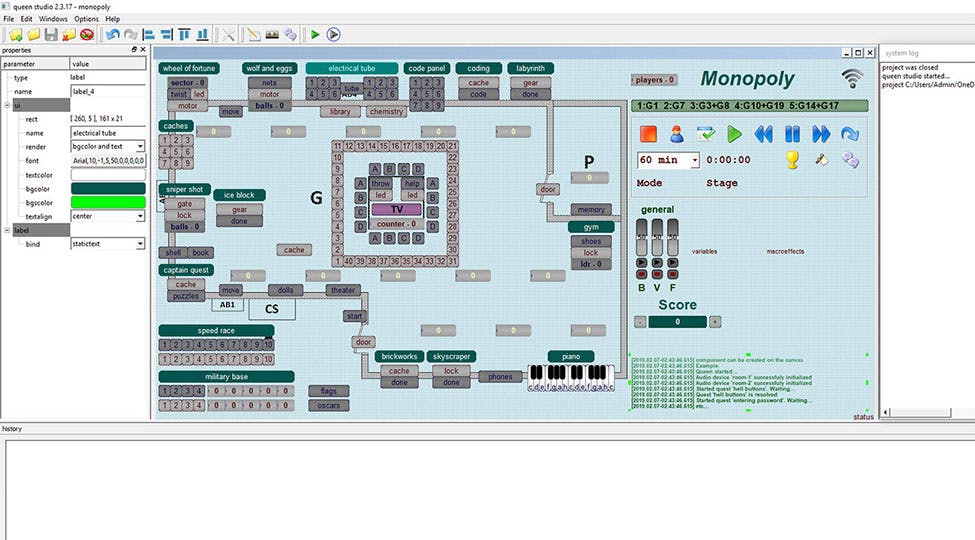Click the score plus button
The height and width of the screenshot is (540, 975).
715,322
